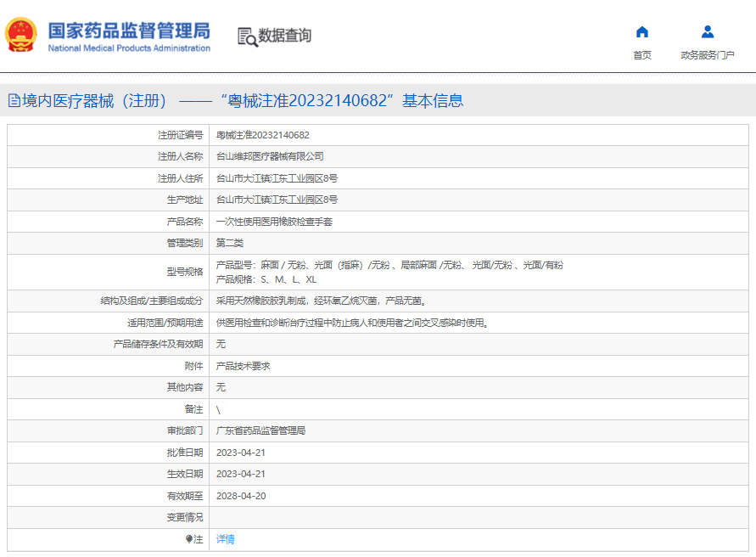
Task: Select product name 一次性使用医用橡胶检查手套
Action: (x=274, y=222)
